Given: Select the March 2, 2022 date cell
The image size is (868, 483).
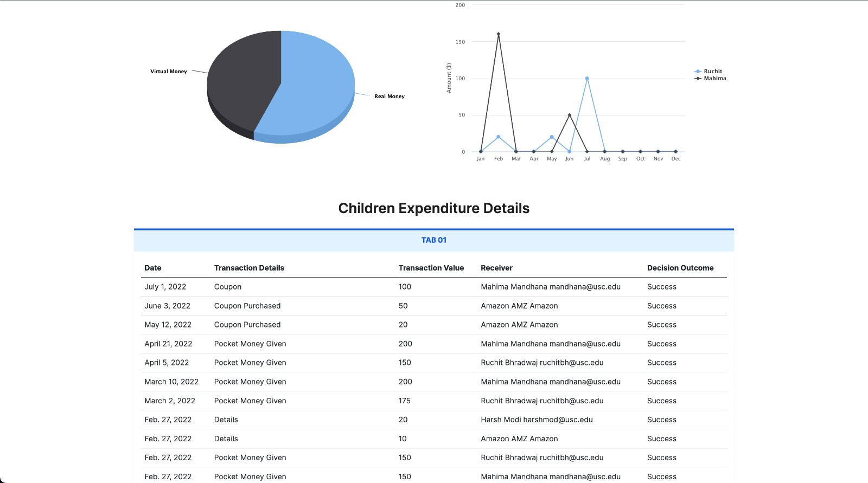Looking at the screenshot, I should [170, 401].
